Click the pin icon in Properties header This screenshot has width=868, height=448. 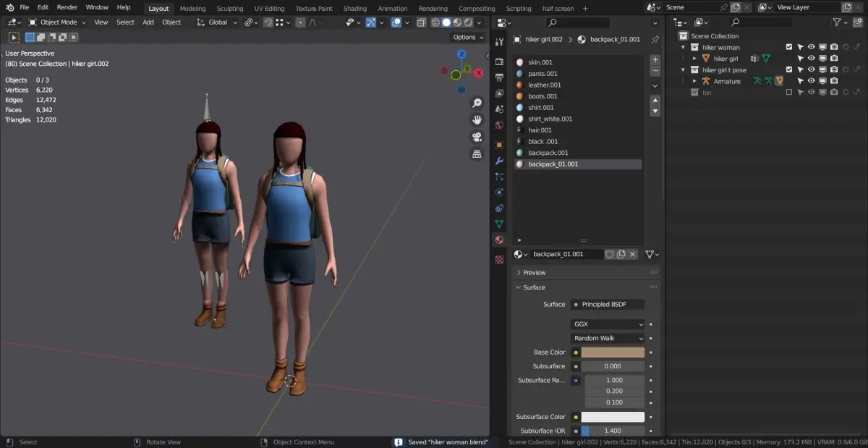tap(655, 39)
